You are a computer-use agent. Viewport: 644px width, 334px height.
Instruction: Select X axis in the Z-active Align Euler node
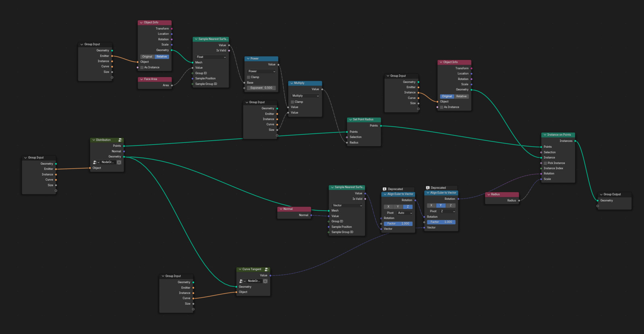click(388, 207)
